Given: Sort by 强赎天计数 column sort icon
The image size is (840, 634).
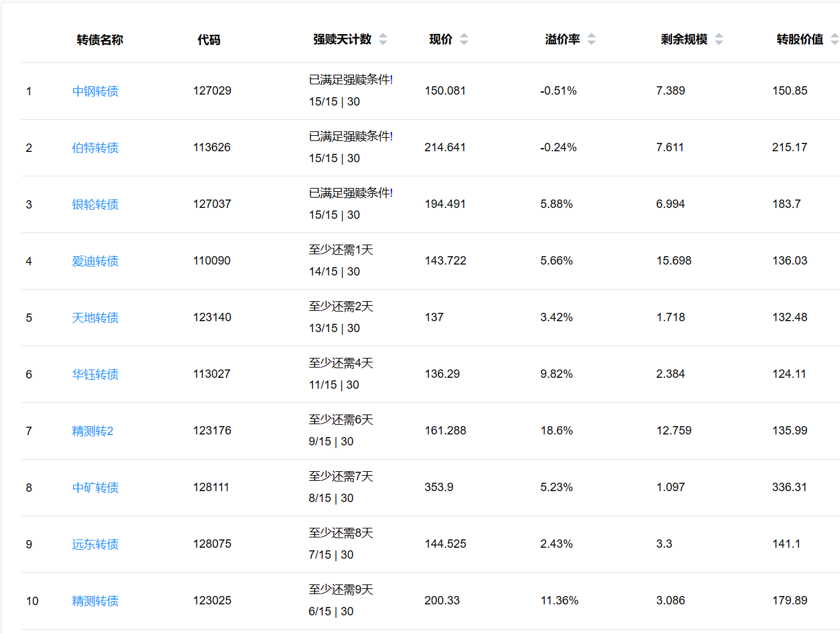Looking at the screenshot, I should click(x=383, y=39).
